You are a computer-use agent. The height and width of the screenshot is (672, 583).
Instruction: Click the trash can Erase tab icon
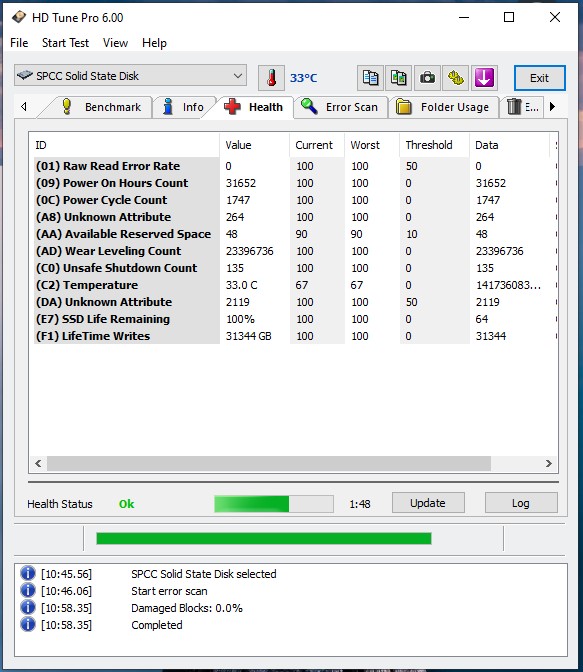[x=514, y=107]
